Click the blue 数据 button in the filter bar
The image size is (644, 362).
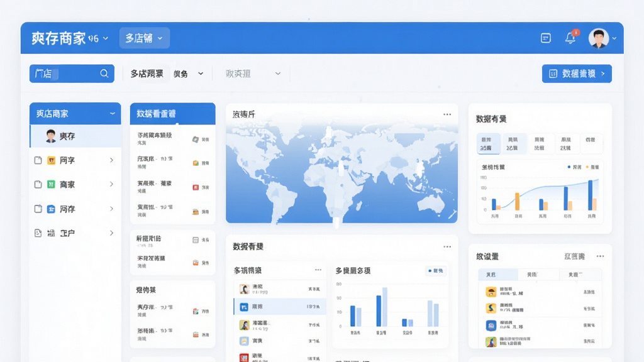577,74
